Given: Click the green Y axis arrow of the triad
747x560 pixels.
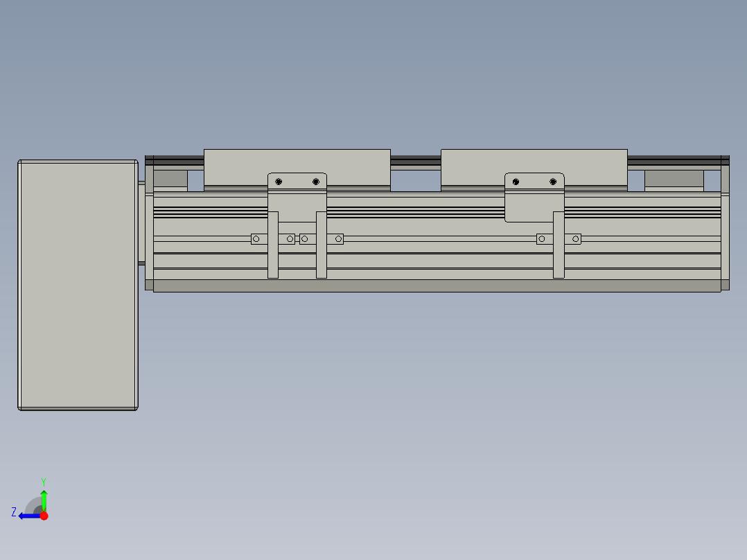Looking at the screenshot, I should coord(44,500).
